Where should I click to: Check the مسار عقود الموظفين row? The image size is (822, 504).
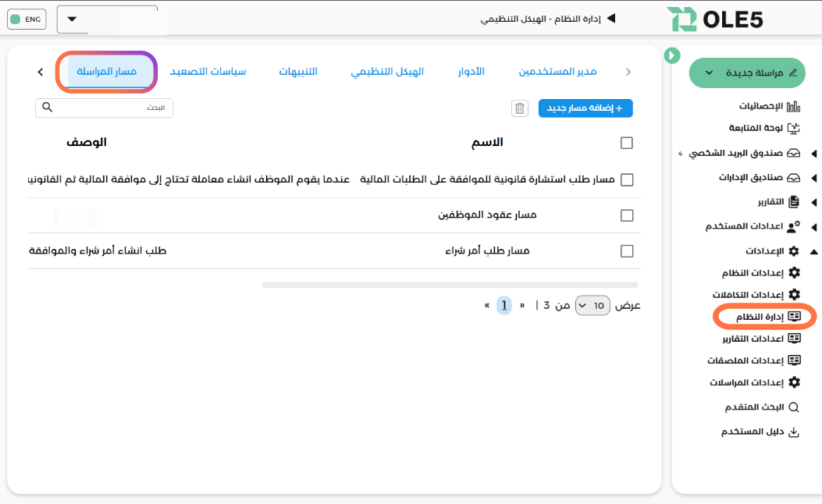click(626, 215)
